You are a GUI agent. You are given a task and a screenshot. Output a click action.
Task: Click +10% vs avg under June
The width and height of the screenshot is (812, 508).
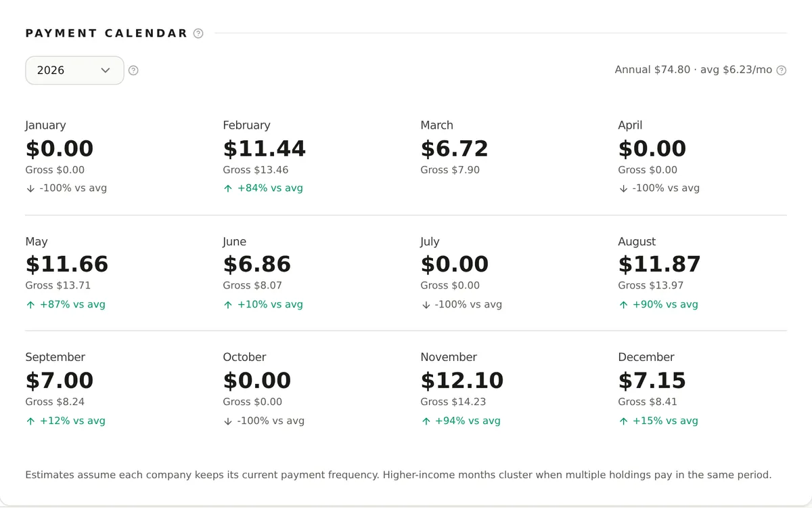263,305
